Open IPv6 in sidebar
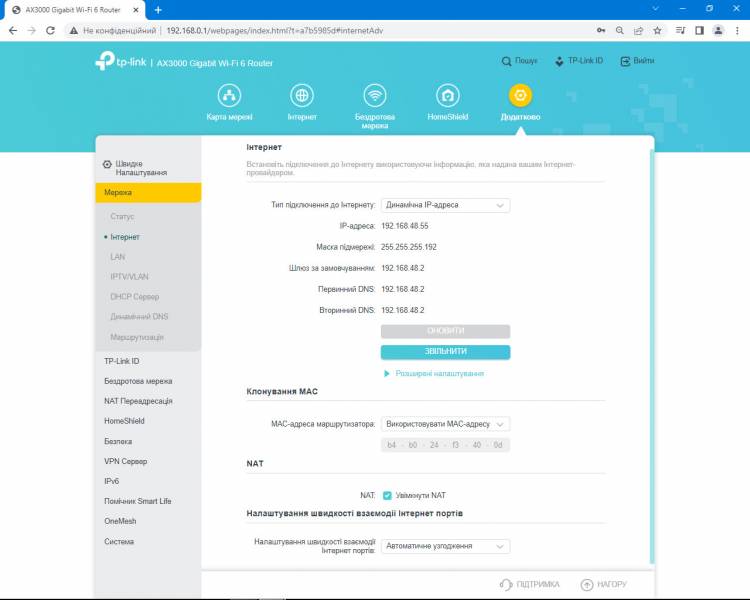 pos(111,481)
